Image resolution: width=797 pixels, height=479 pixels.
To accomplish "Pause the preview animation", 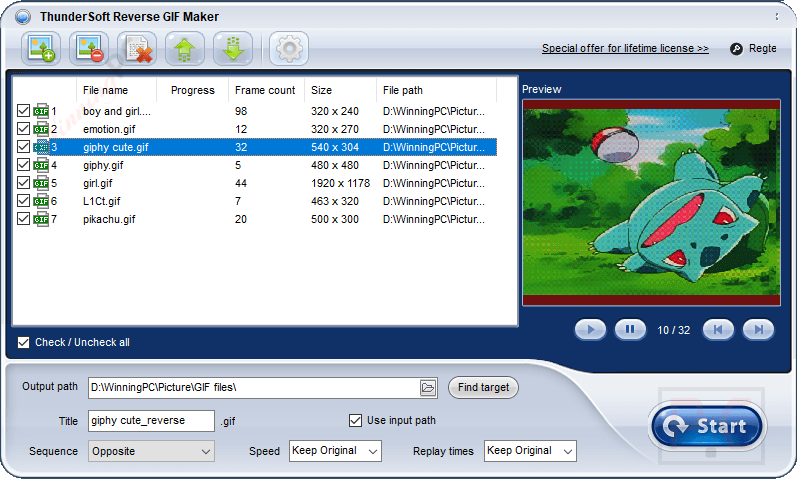I will click(x=630, y=330).
